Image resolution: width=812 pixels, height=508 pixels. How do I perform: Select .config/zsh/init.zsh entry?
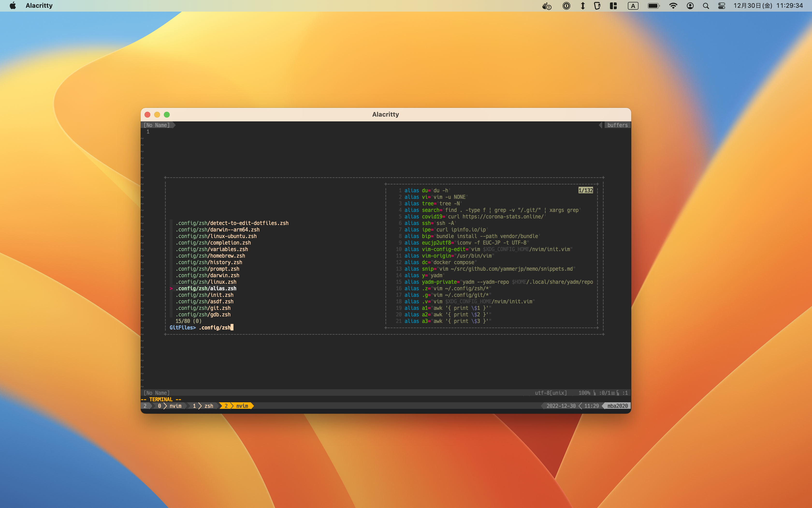point(204,295)
